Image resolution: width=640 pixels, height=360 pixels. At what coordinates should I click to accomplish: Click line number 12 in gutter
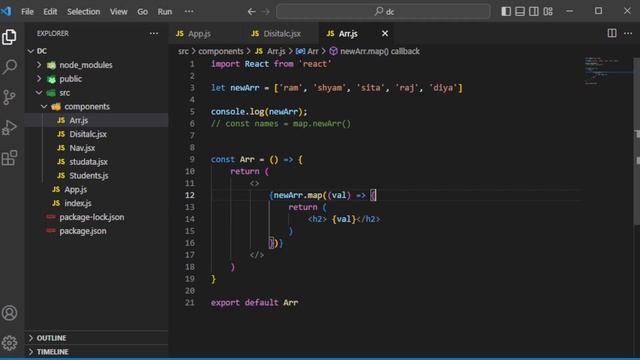point(190,195)
